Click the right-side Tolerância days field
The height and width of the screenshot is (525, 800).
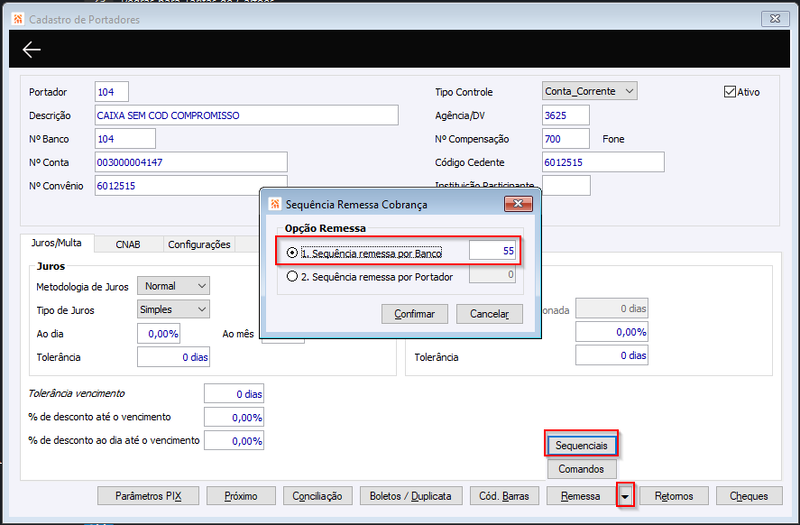[612, 355]
